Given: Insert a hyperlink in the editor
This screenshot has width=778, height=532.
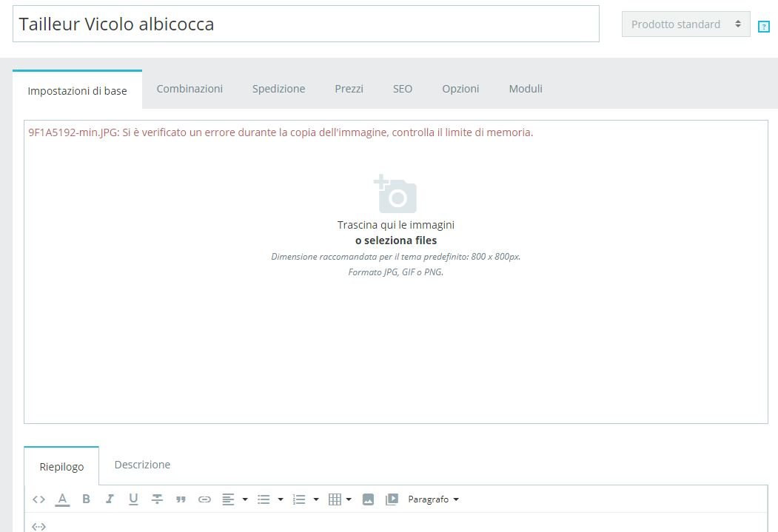Looking at the screenshot, I should pyautogui.click(x=204, y=499).
